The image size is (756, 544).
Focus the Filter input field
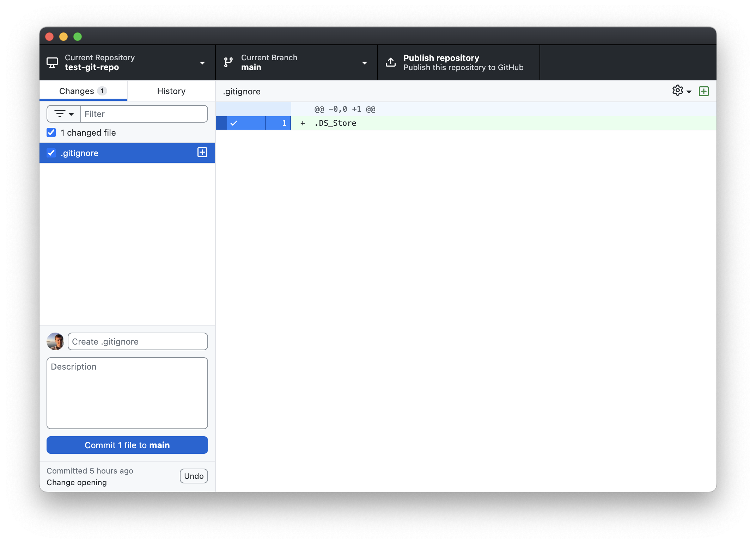pyautogui.click(x=144, y=114)
